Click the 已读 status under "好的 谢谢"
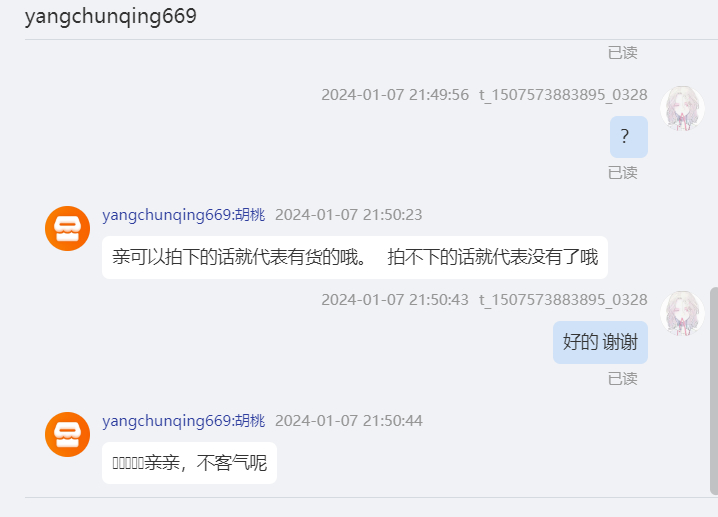The width and height of the screenshot is (718, 517). (623, 379)
